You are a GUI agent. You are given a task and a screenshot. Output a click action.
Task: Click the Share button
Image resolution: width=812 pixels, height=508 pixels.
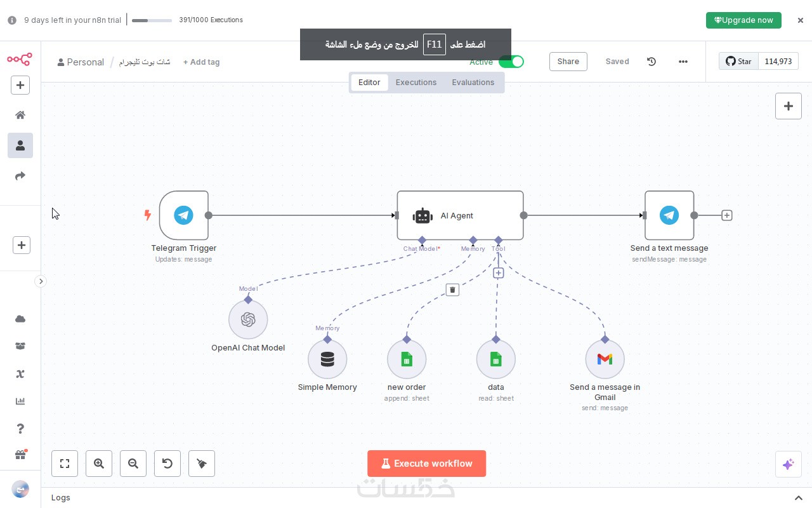pyautogui.click(x=568, y=62)
